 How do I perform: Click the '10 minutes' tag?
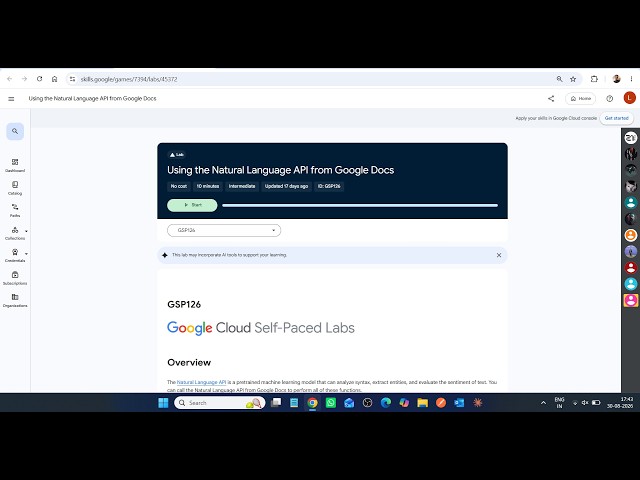(208, 186)
